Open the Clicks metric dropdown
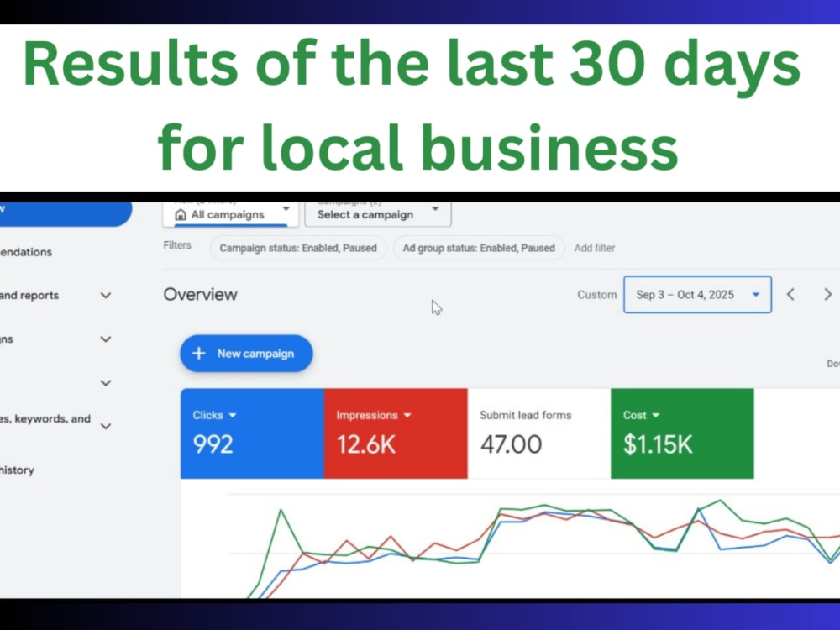840x630 pixels. click(x=215, y=415)
